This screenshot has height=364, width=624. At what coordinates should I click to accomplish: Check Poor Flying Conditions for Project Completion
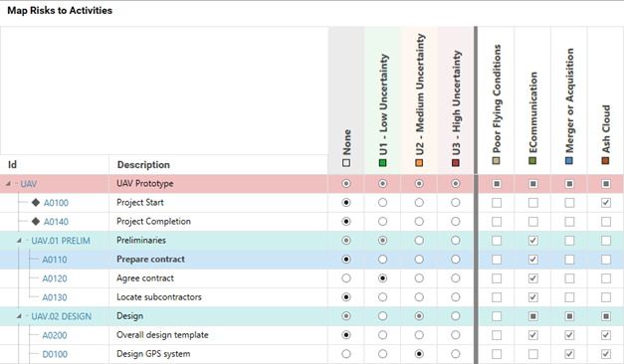coord(497,221)
